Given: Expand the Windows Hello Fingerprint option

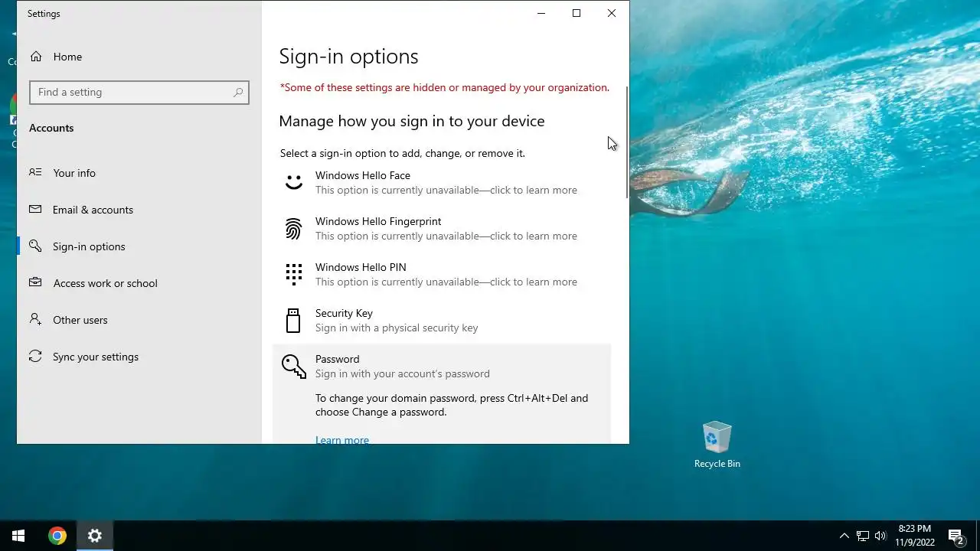Looking at the screenshot, I should coord(442,228).
